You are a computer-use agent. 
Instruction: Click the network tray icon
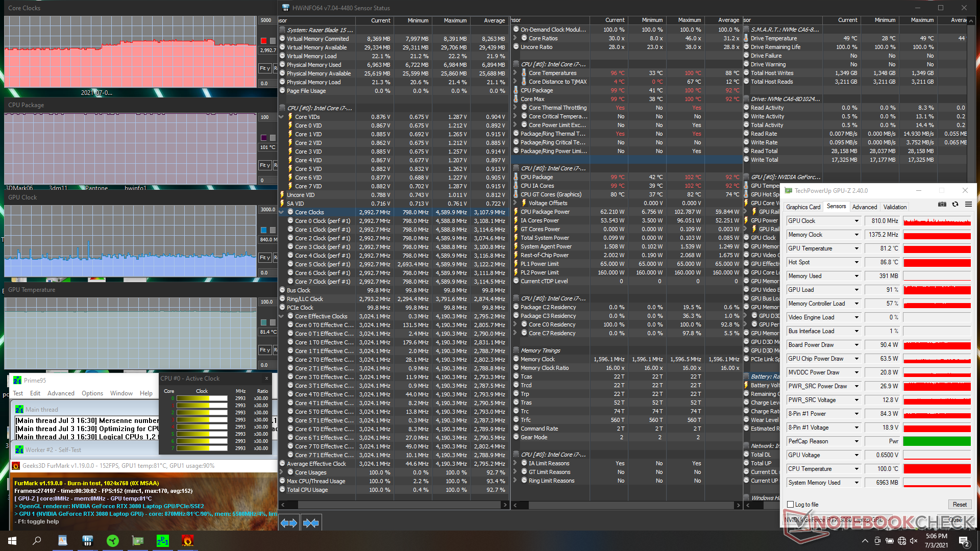pos(901,541)
